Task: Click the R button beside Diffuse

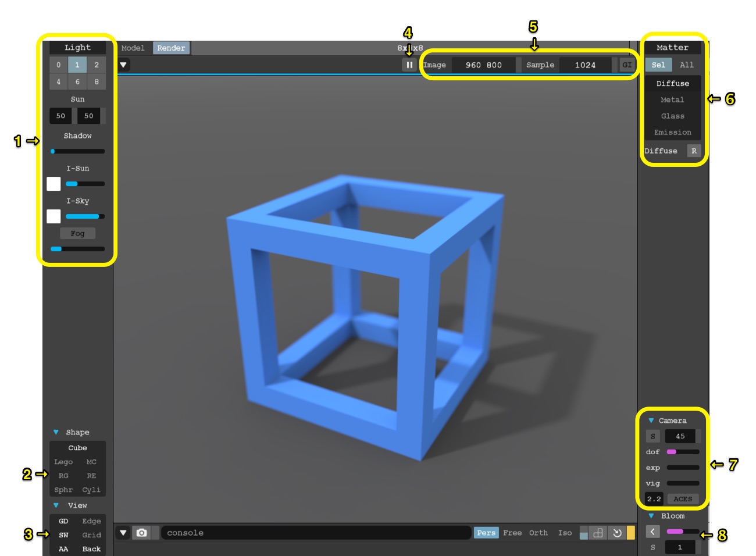Action: click(694, 151)
